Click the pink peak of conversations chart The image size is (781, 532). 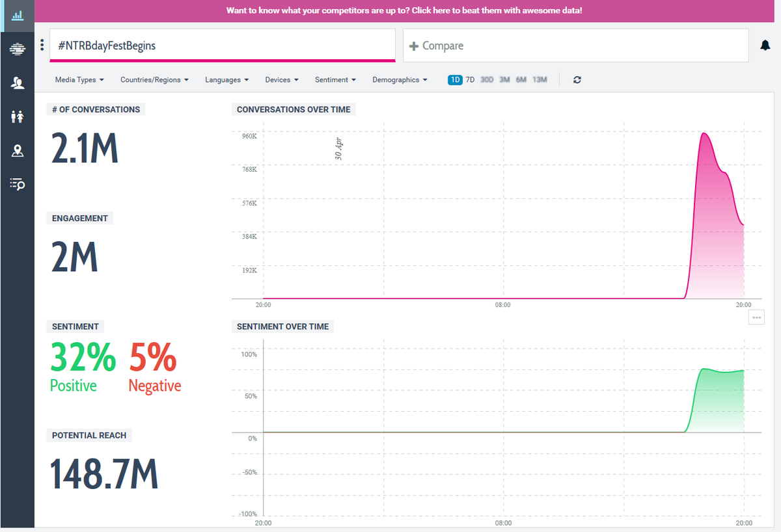pyautogui.click(x=704, y=135)
